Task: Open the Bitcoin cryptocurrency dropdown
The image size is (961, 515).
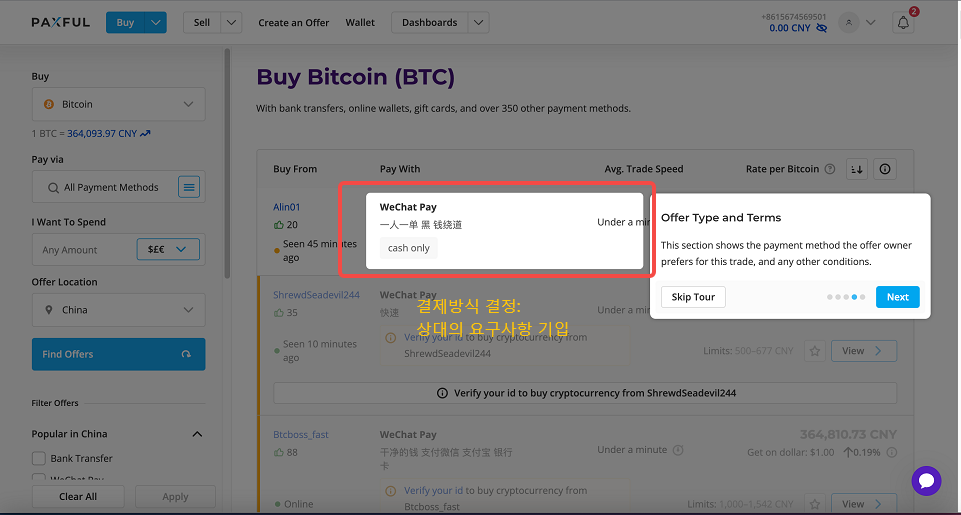Action: click(119, 104)
